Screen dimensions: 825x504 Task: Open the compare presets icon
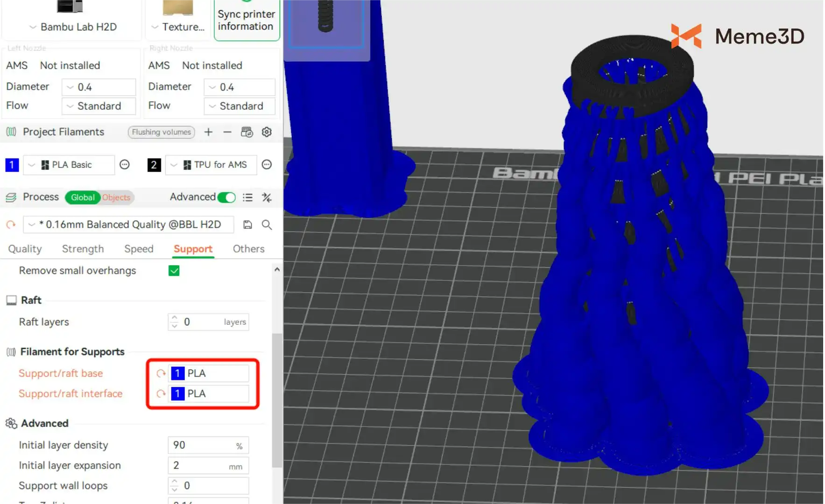tap(267, 197)
